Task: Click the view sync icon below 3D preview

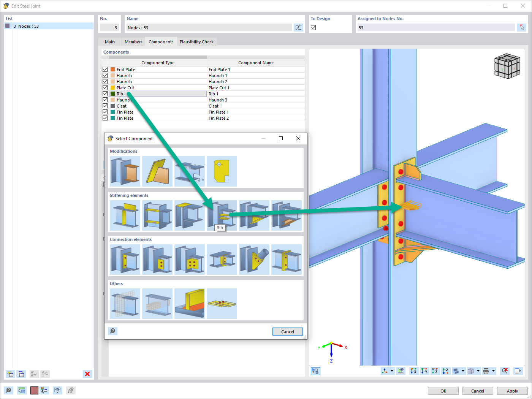Action: coord(315,371)
